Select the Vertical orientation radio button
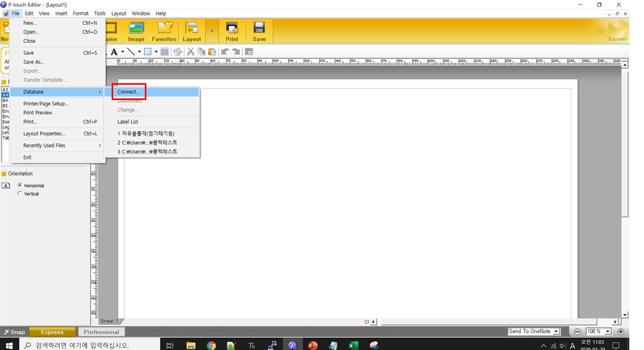The image size is (644, 350). point(20,194)
